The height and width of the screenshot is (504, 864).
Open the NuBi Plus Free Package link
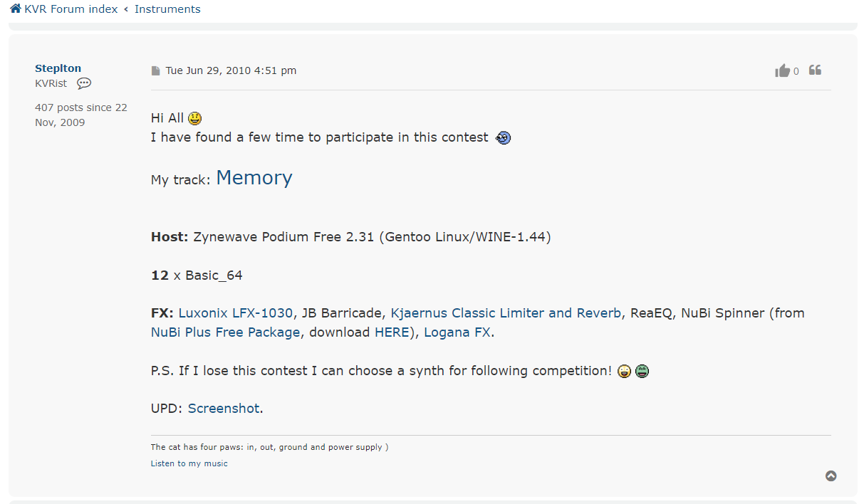225,332
